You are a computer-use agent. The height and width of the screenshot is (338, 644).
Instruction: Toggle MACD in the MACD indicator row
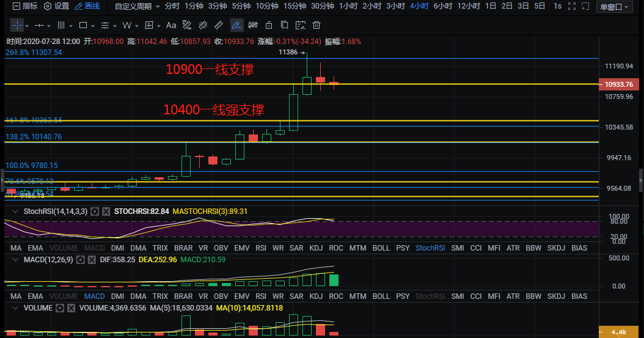(x=95, y=296)
